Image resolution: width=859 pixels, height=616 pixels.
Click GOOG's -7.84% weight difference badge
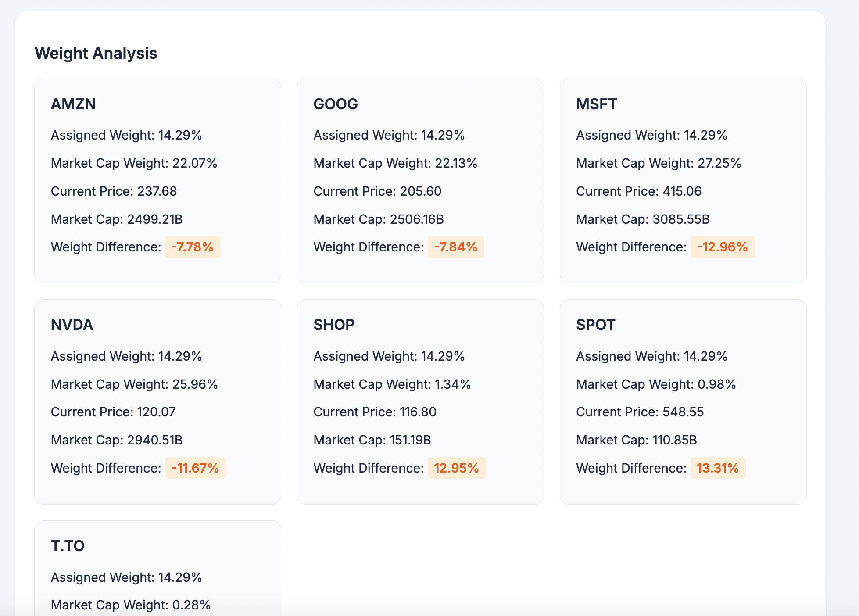pyautogui.click(x=455, y=247)
